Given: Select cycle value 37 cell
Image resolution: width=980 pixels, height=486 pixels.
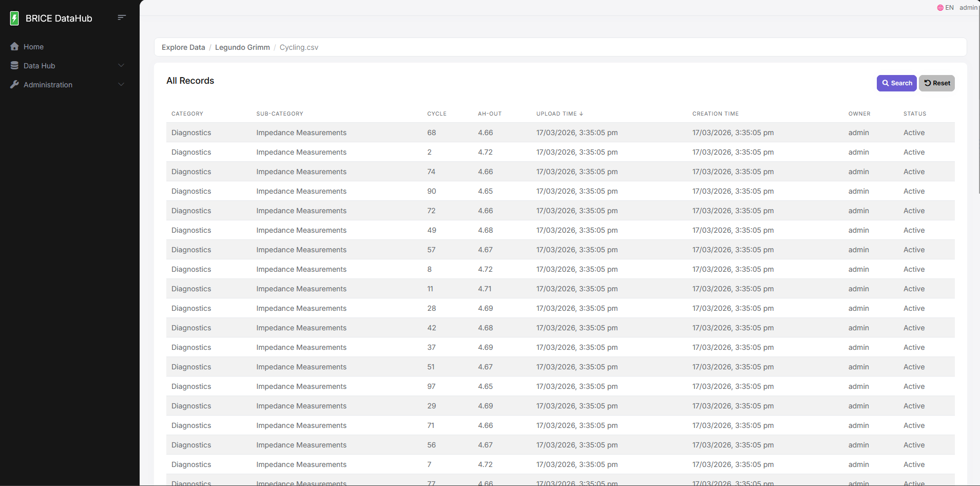Looking at the screenshot, I should click(432, 347).
